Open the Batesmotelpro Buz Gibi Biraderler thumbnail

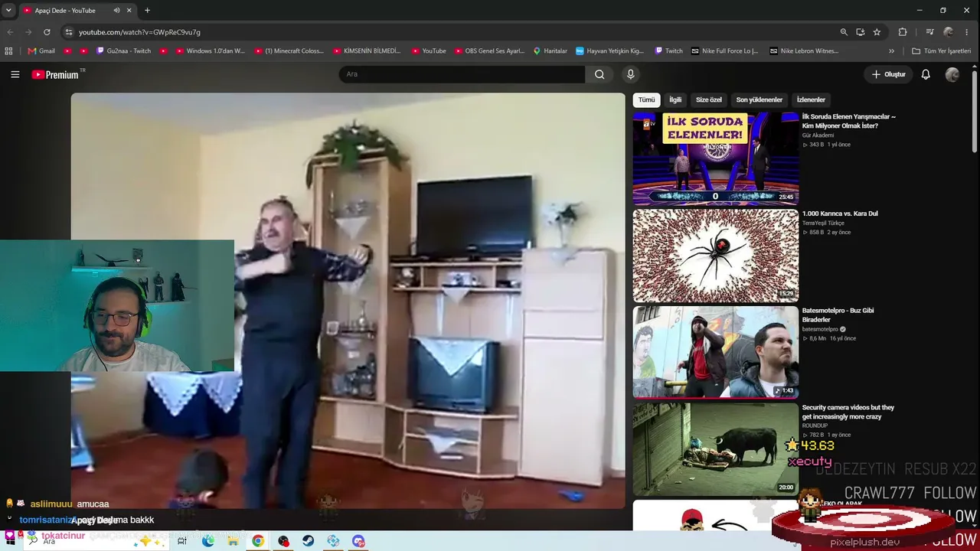pos(716,352)
